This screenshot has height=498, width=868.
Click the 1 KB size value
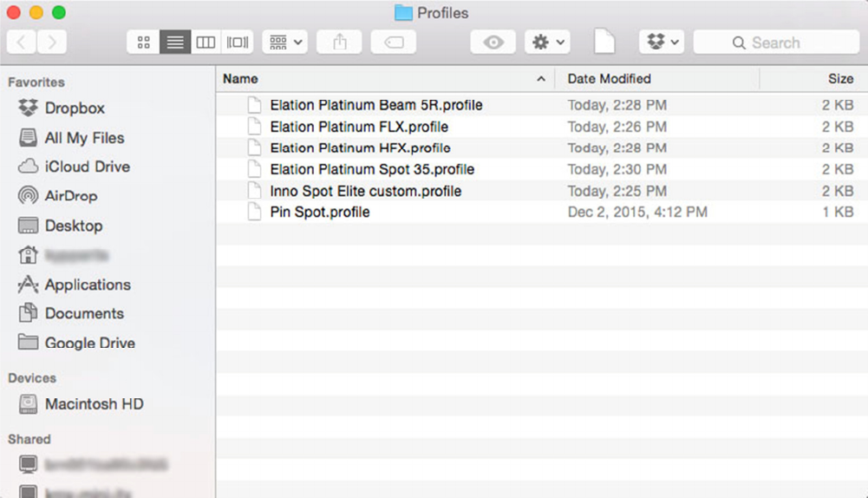838,213
